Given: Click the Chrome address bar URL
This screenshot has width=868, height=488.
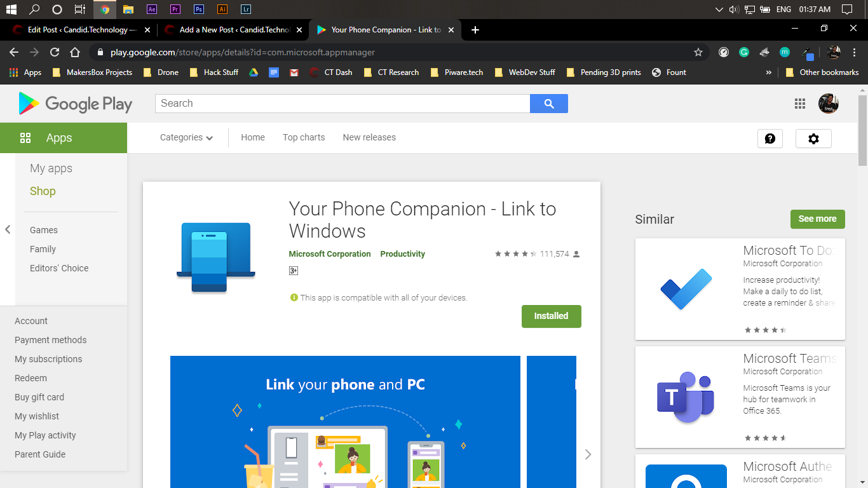Looking at the screenshot, I should point(243,52).
